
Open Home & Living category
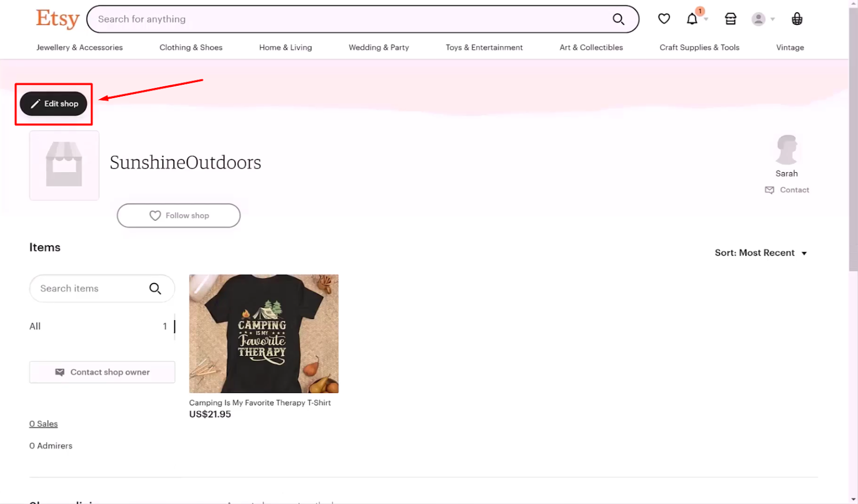click(x=285, y=47)
